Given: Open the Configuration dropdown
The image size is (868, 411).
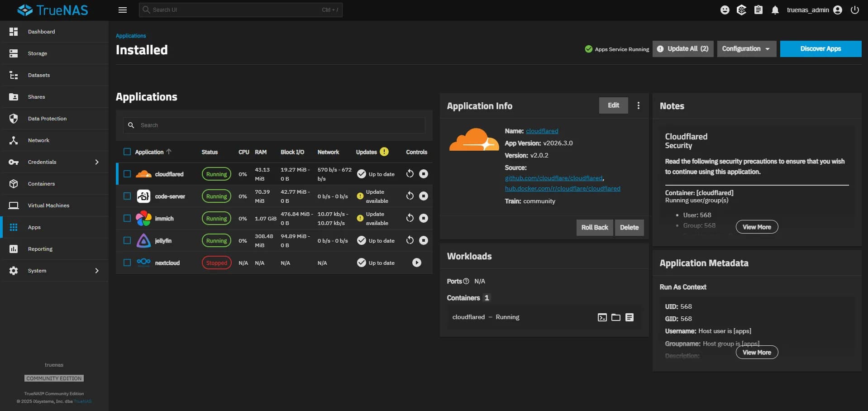Looking at the screenshot, I should (746, 48).
